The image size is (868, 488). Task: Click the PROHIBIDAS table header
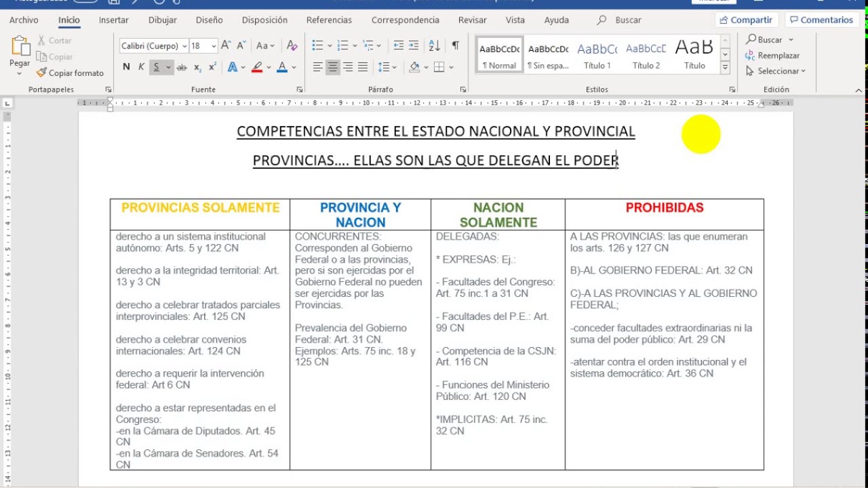coord(665,207)
